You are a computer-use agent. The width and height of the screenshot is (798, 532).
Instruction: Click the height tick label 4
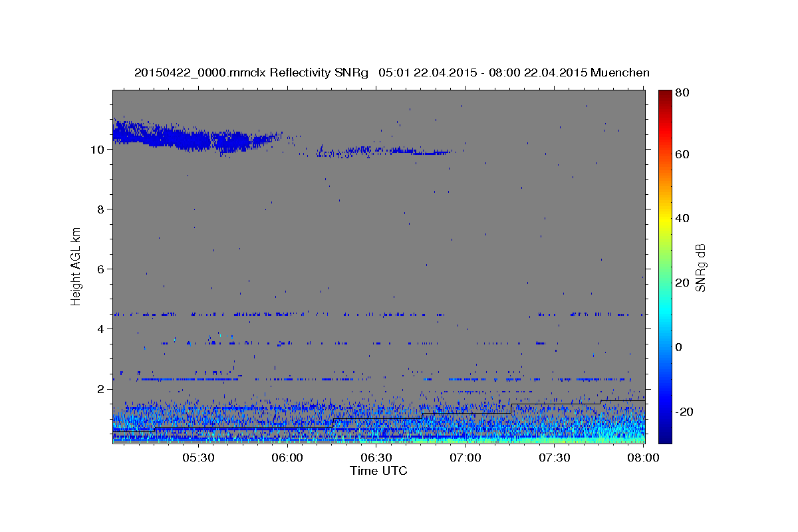101,329
